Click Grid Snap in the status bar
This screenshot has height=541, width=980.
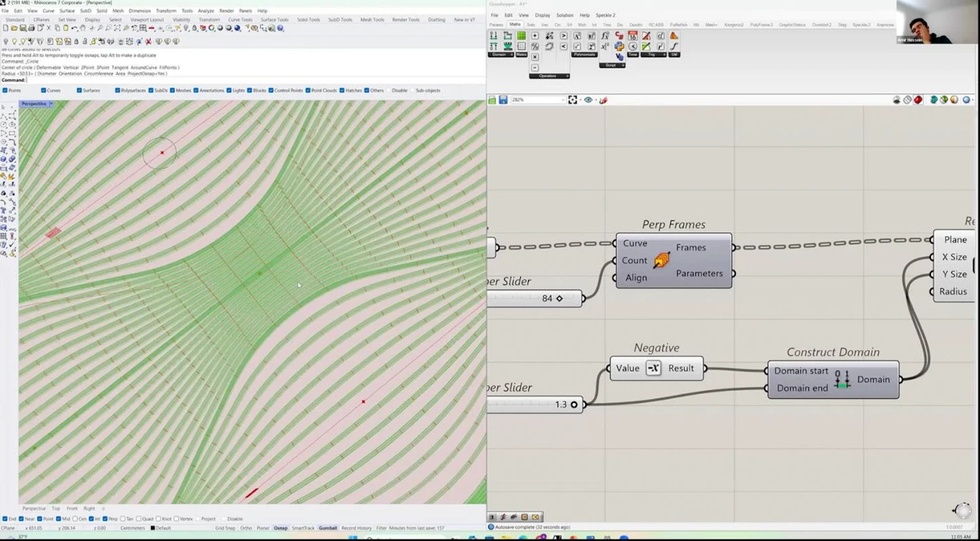[x=225, y=528]
